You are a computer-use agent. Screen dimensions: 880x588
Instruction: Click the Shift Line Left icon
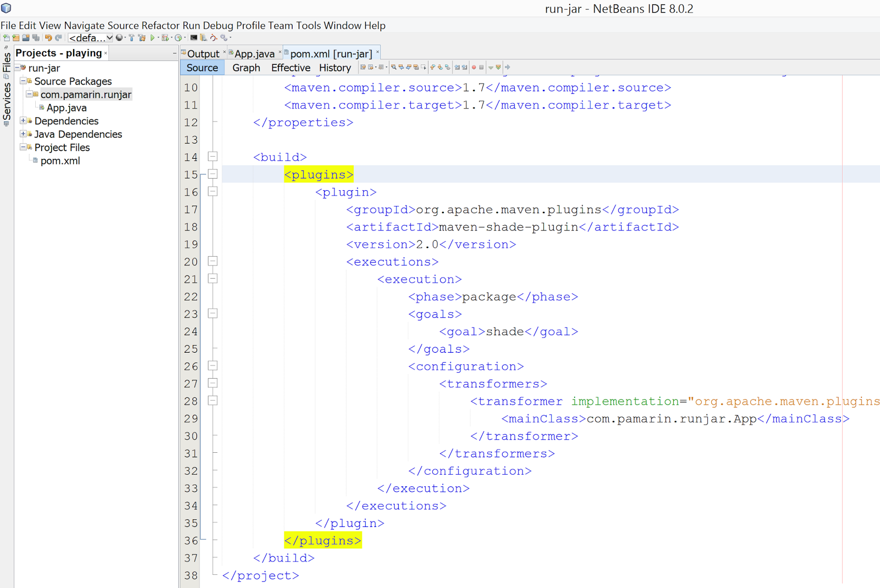pos(457,67)
